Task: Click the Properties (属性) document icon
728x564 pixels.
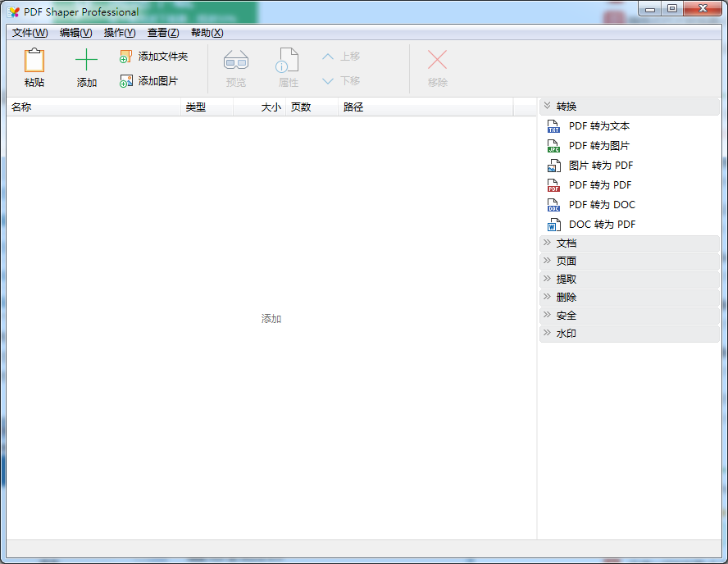Action: tap(288, 61)
